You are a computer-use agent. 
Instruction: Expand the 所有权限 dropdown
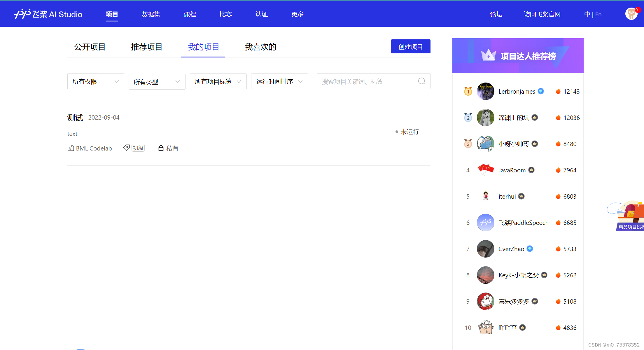click(96, 81)
